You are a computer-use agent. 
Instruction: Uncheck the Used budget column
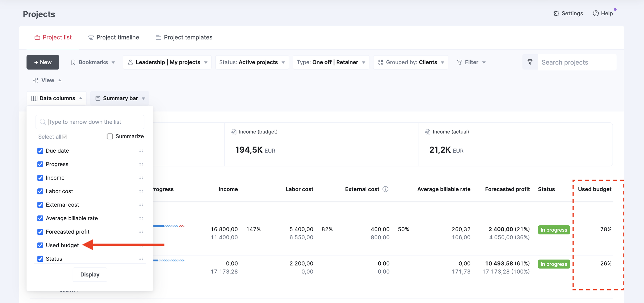(x=40, y=245)
